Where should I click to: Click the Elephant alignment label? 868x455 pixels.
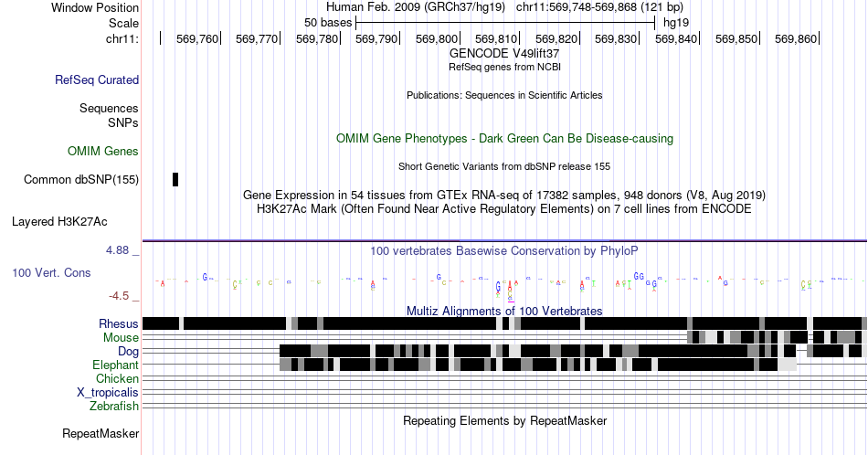(115, 365)
